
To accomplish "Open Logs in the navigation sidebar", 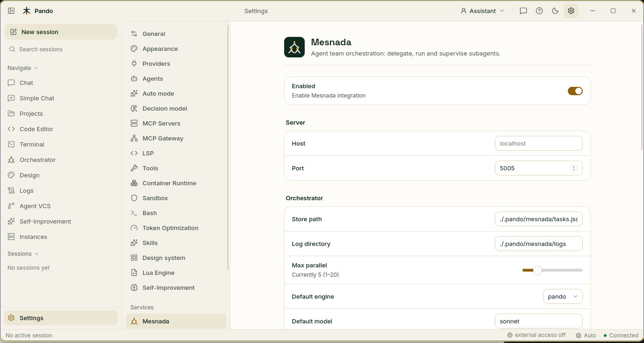I will [x=61, y=190].
